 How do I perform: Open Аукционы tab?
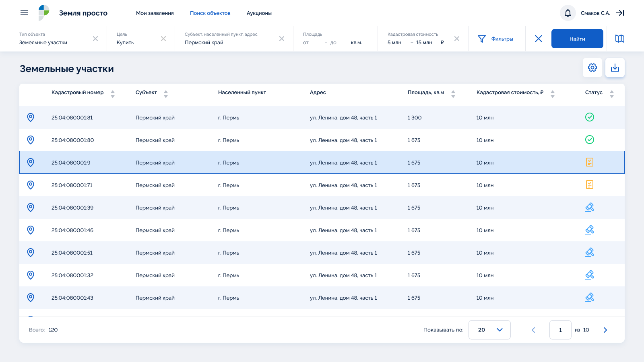pyautogui.click(x=259, y=13)
